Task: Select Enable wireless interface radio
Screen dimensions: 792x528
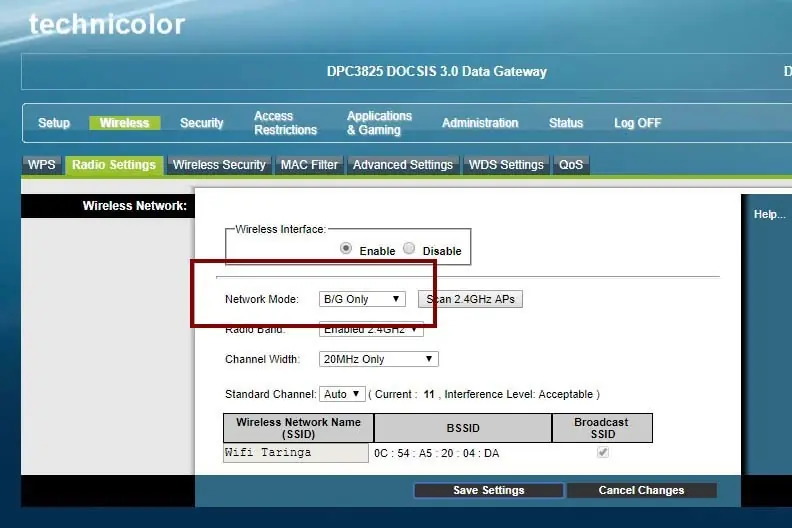Action: (x=346, y=249)
